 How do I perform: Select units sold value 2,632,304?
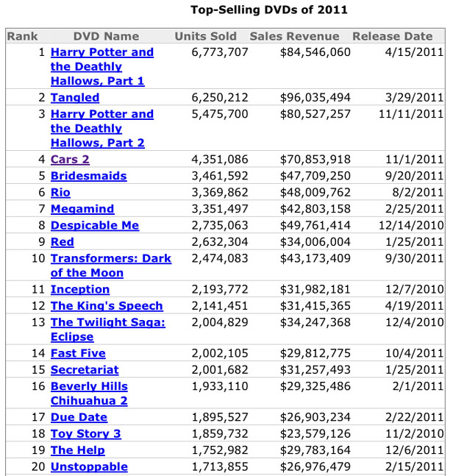220,242
